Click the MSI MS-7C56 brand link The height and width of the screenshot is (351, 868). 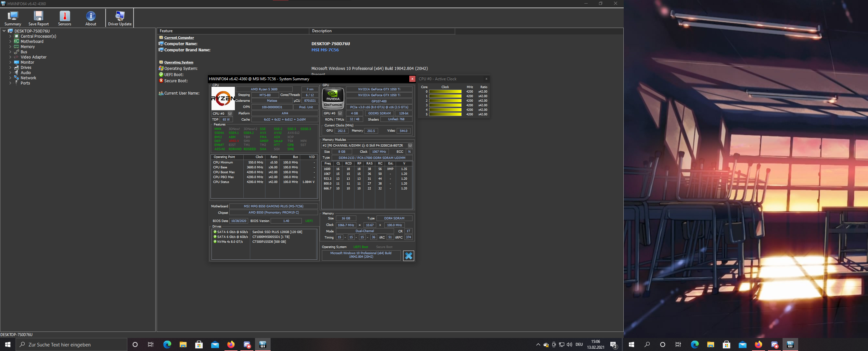(x=325, y=50)
